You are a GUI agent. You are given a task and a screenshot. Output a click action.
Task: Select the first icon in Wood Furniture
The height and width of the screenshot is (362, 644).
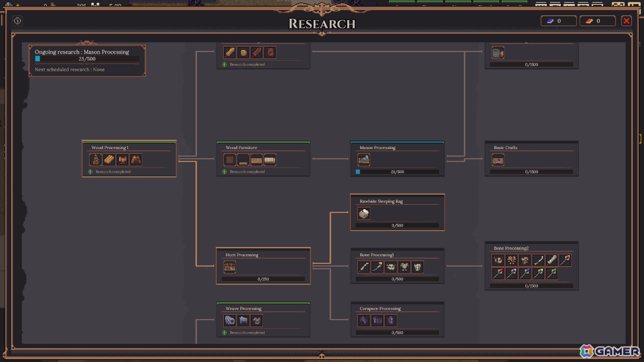tap(230, 160)
